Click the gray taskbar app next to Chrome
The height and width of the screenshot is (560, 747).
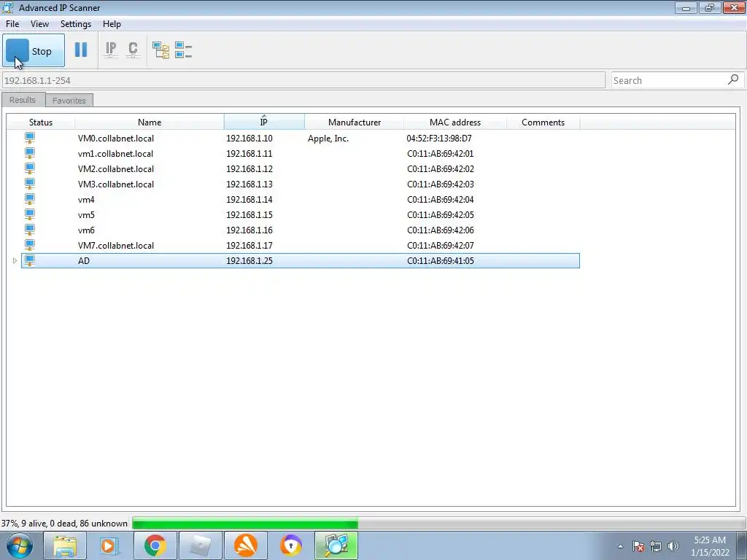[x=201, y=545]
